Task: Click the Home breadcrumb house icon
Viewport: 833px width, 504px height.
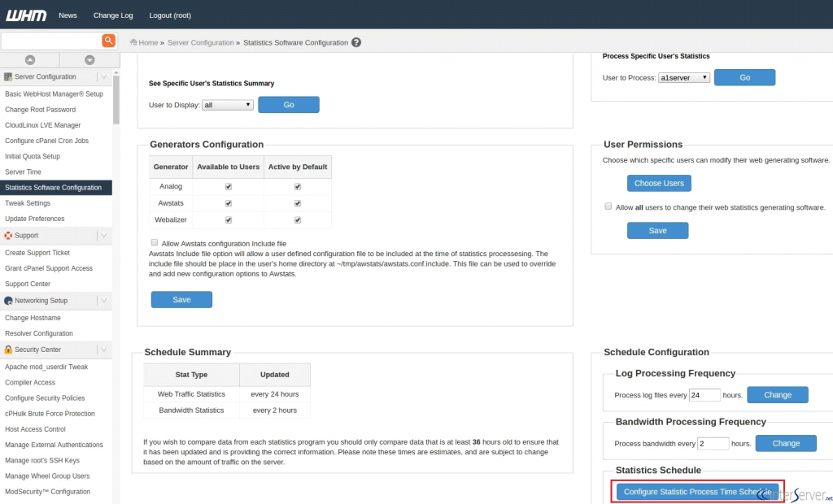Action: tap(133, 42)
